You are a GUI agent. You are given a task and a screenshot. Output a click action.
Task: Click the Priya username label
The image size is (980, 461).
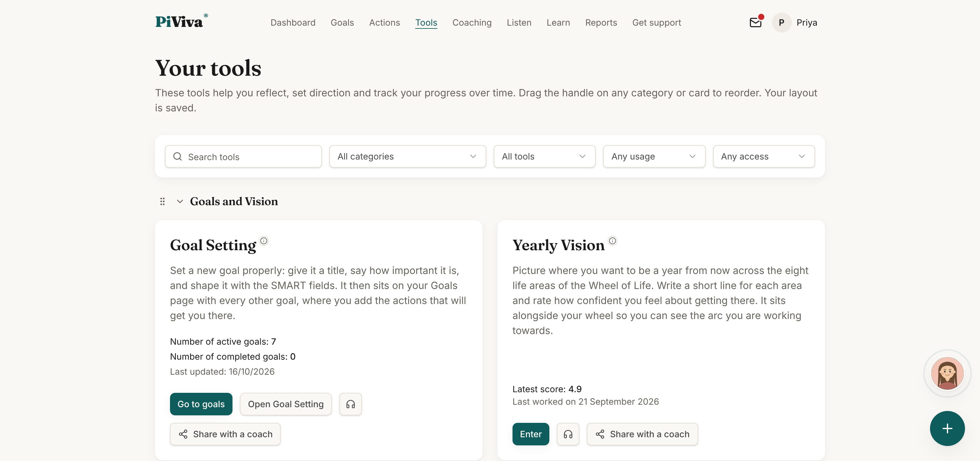click(807, 23)
